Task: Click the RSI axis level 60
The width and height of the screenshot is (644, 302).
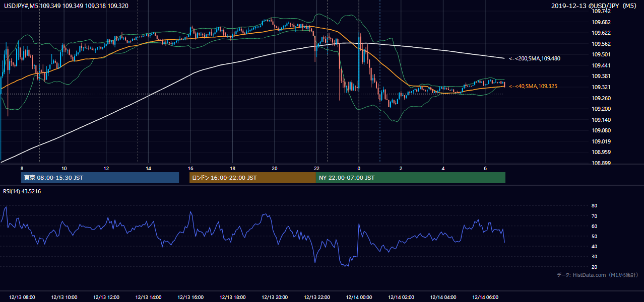Action: point(594,226)
